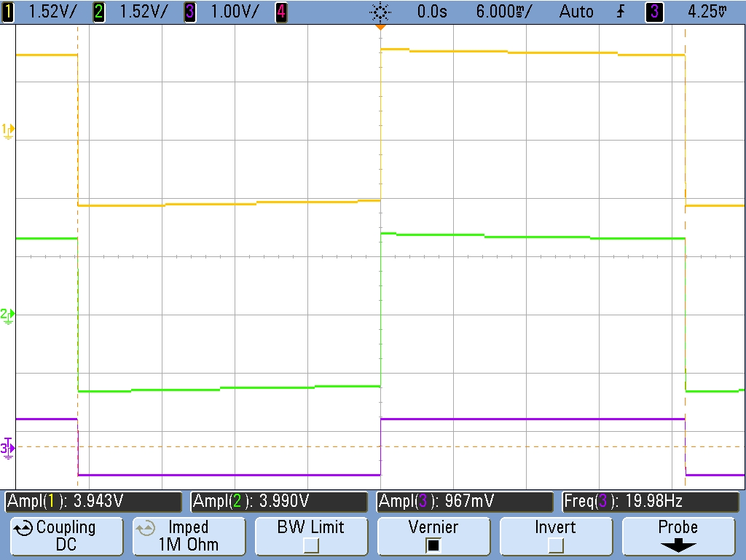
Task: Change the Coupling DC setting
Action: (x=66, y=536)
